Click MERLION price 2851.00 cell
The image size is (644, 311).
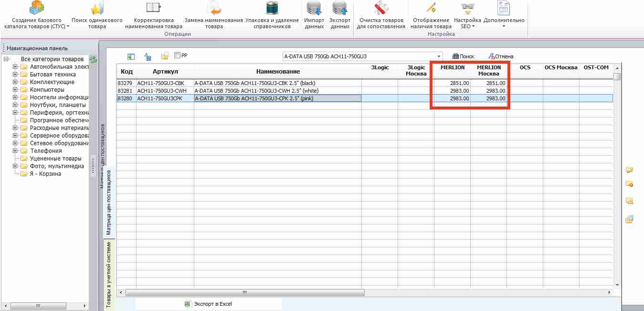452,83
